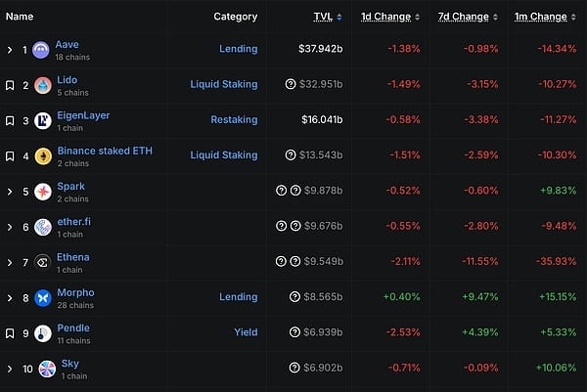Toggle the Pendle bookmark icon
This screenshot has height=392, width=587.
[10, 332]
